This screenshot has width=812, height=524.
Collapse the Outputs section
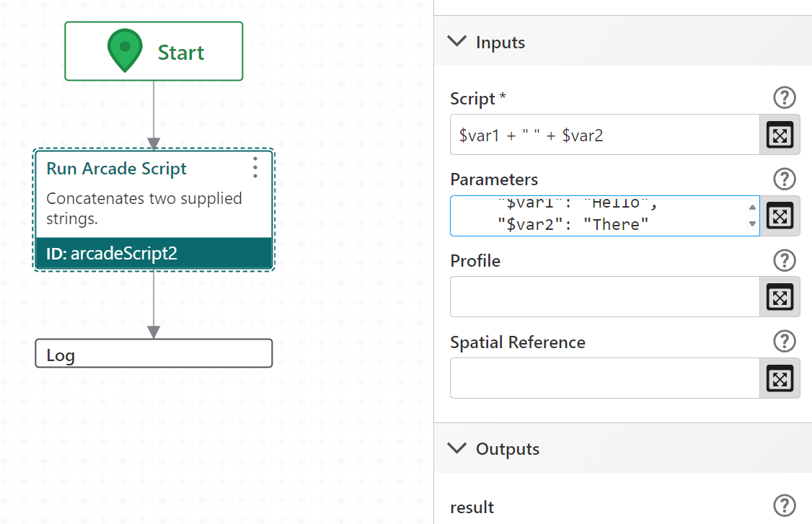[456, 448]
